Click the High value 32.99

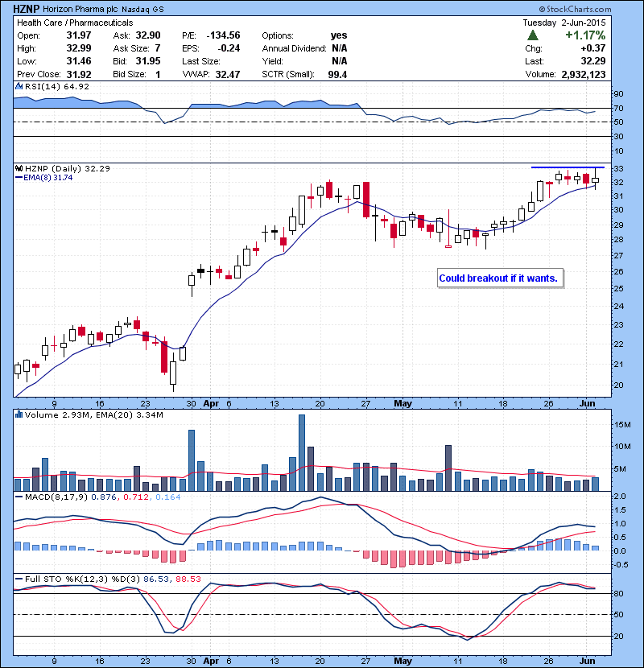click(79, 48)
